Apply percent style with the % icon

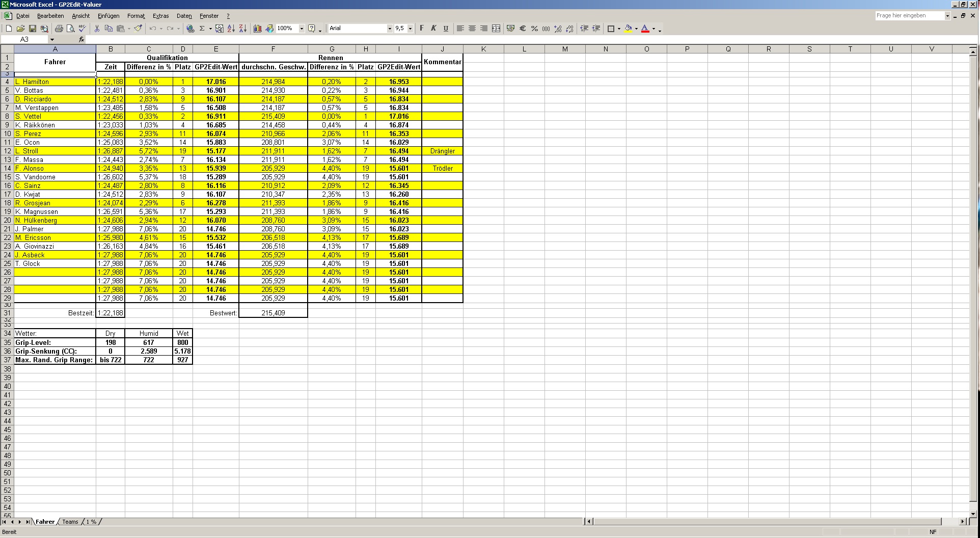point(534,29)
